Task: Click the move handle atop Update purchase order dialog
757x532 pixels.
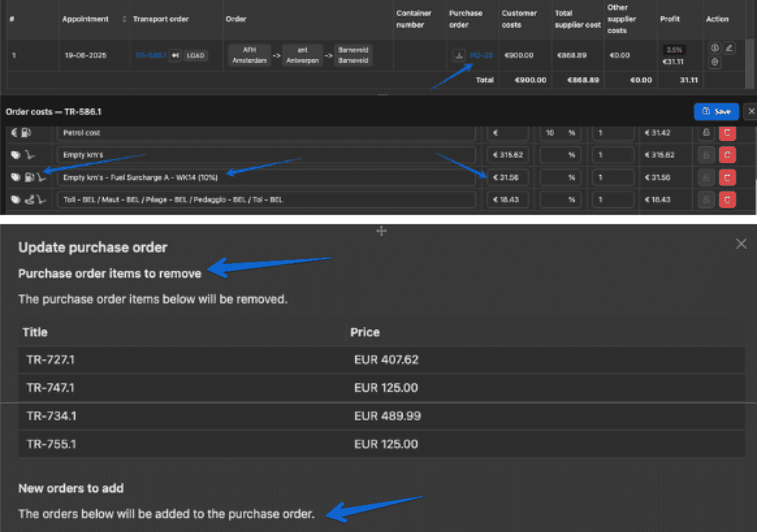Action: (x=382, y=231)
